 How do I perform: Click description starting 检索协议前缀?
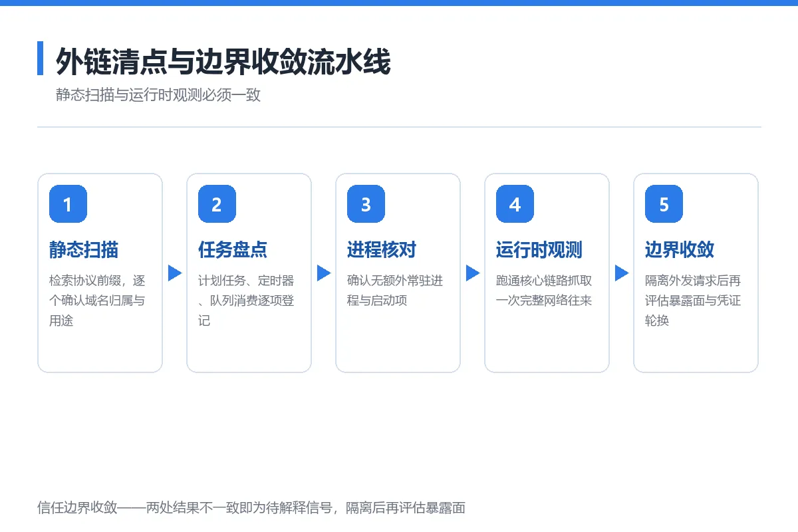click(97, 301)
